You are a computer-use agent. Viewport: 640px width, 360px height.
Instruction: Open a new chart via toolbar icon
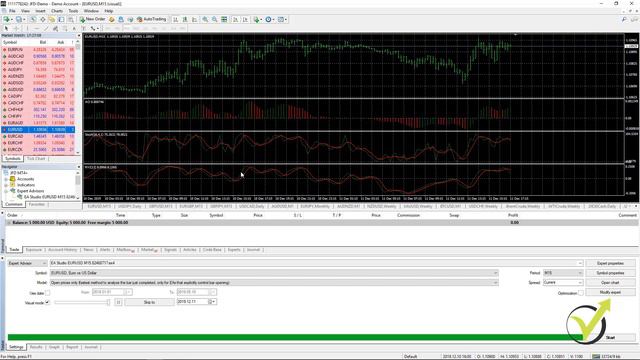pyautogui.click(x=6, y=19)
